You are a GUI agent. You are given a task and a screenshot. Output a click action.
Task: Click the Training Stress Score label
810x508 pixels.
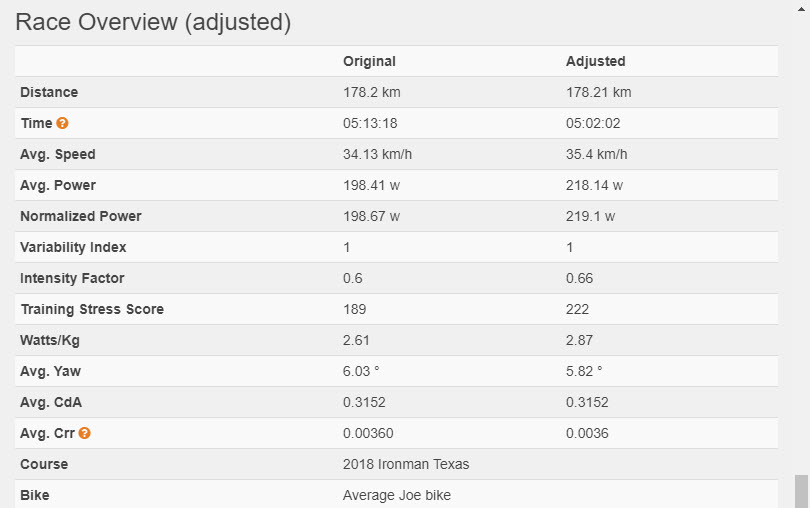pyautogui.click(x=92, y=309)
